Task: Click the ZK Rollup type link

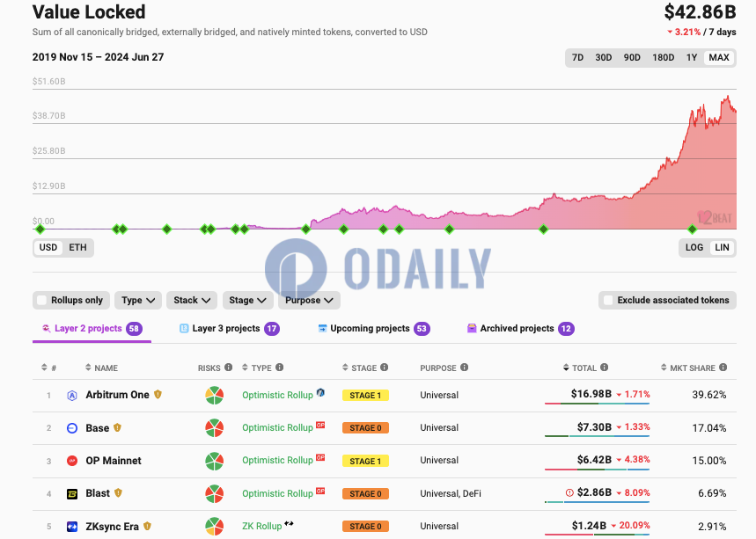Action: [261, 526]
